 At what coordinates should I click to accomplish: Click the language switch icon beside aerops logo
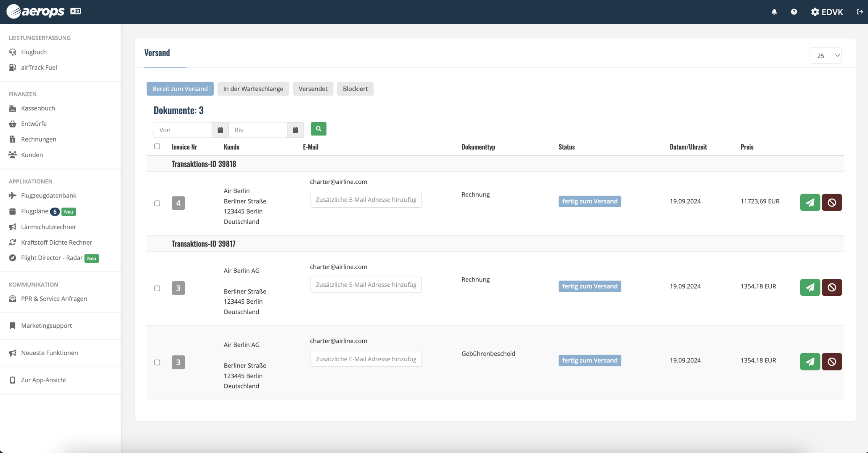pyautogui.click(x=75, y=11)
